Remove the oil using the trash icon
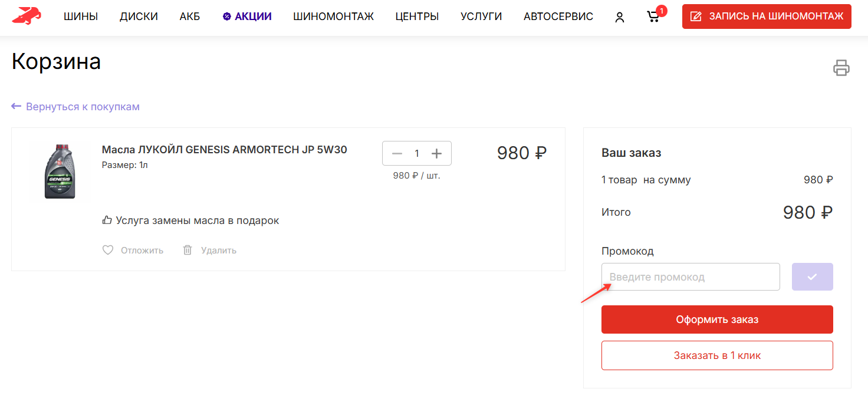This screenshot has width=868, height=402. pyautogui.click(x=188, y=250)
